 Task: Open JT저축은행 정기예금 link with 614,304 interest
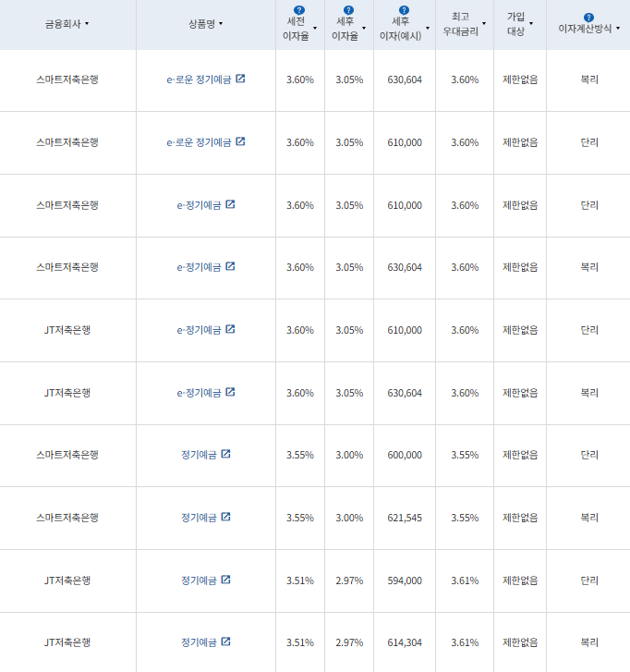(x=199, y=642)
